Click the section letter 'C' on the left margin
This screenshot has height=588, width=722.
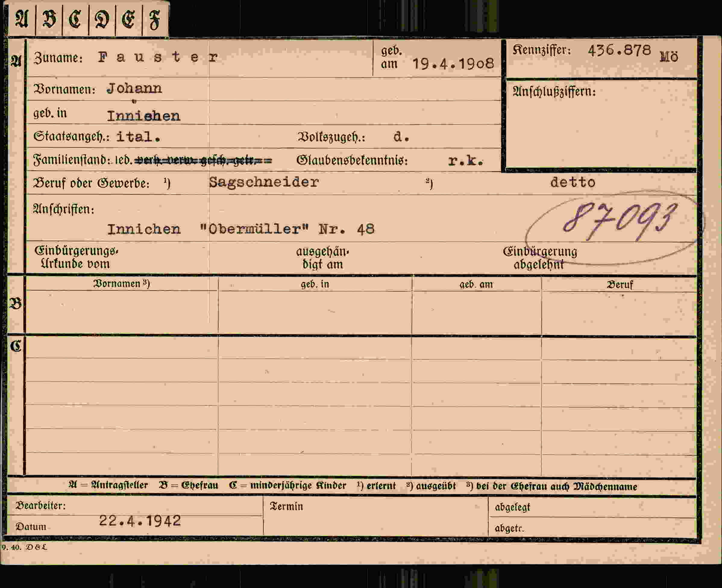tap(16, 346)
